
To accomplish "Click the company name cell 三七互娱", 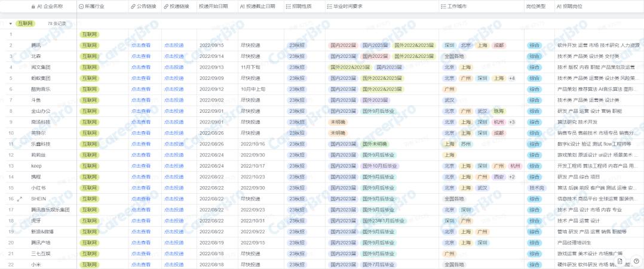I will tap(41, 253).
